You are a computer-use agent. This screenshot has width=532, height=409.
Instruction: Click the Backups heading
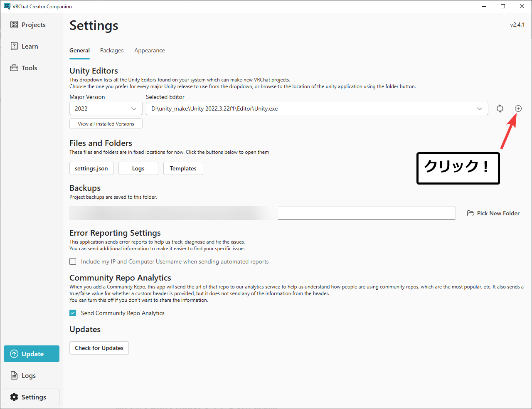pyautogui.click(x=85, y=188)
